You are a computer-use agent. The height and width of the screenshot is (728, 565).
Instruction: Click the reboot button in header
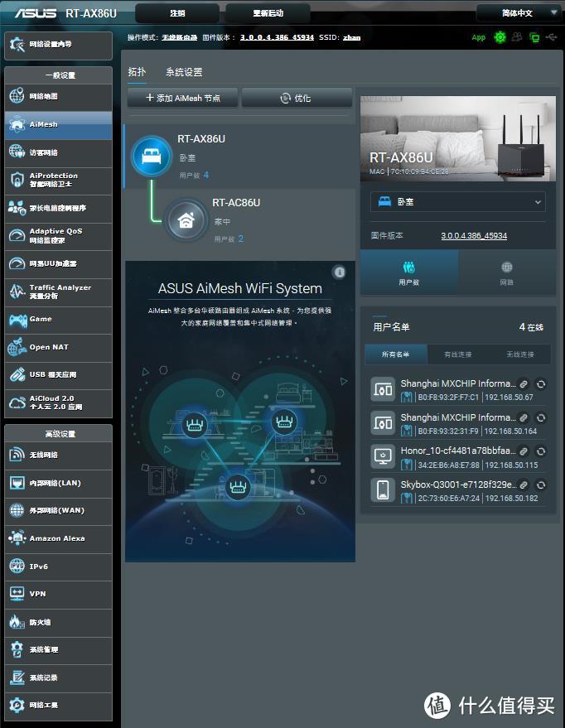(x=268, y=13)
